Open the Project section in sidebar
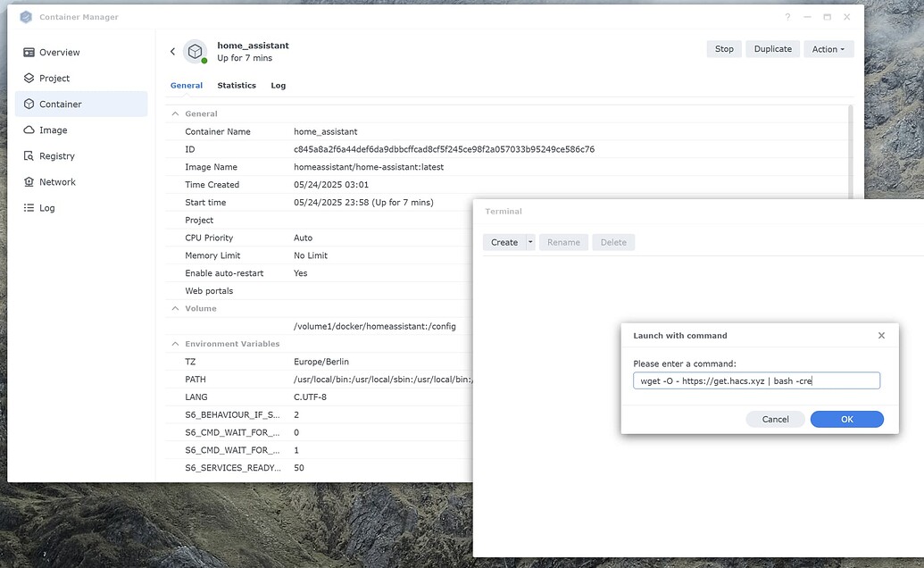Image resolution: width=924 pixels, height=568 pixels. point(46,79)
